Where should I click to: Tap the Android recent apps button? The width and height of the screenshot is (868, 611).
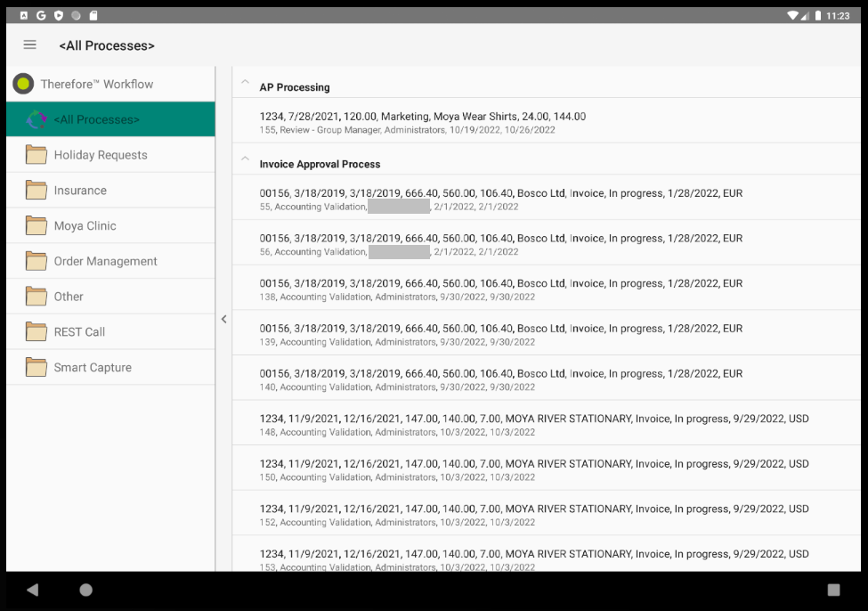[833, 590]
